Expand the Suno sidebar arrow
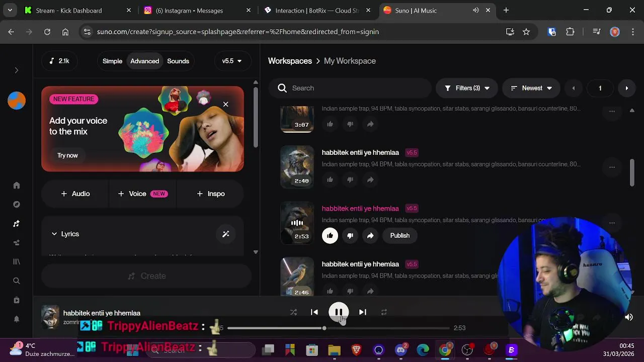 tap(16, 70)
